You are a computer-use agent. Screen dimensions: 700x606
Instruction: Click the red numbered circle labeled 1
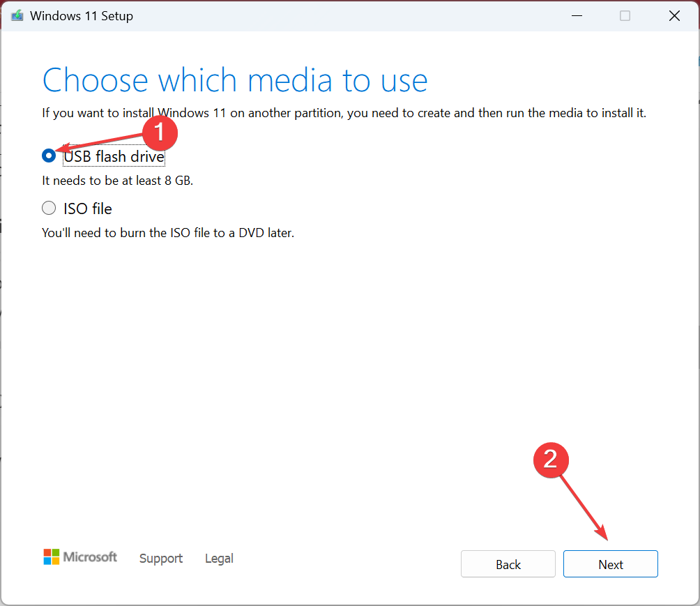pyautogui.click(x=160, y=133)
